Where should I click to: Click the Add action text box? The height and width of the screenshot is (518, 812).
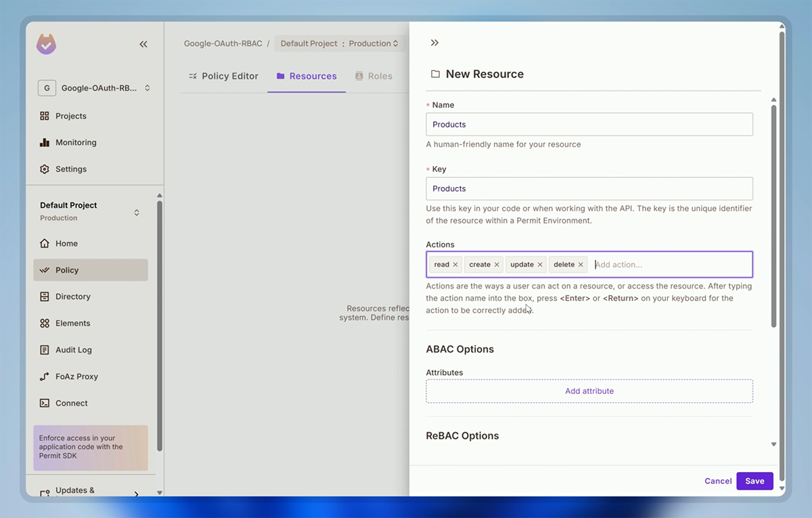pos(670,265)
